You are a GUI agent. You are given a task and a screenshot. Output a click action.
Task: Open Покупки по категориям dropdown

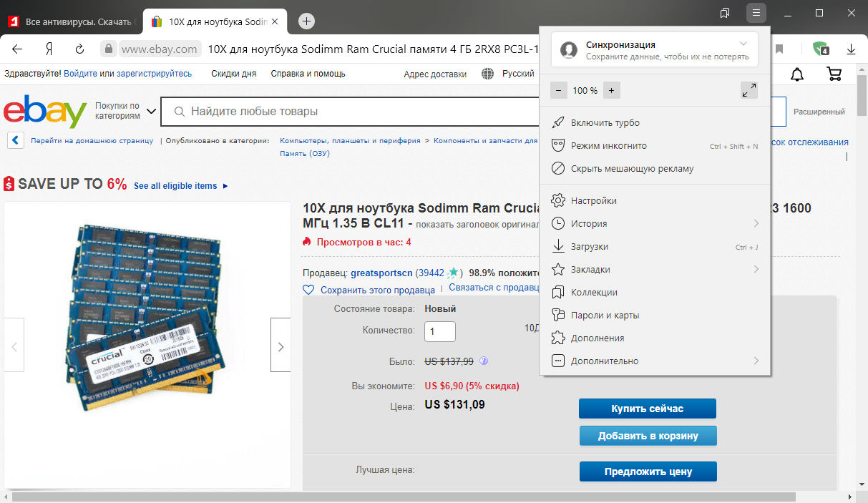point(125,111)
